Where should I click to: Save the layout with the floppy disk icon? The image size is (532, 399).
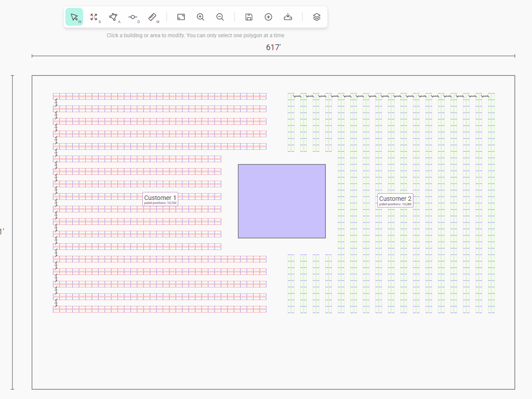249,17
